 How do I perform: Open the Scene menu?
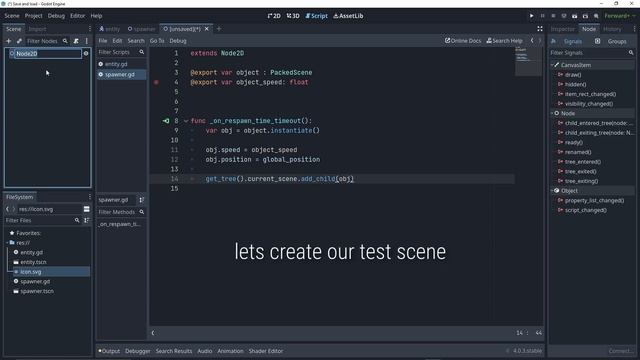point(12,16)
